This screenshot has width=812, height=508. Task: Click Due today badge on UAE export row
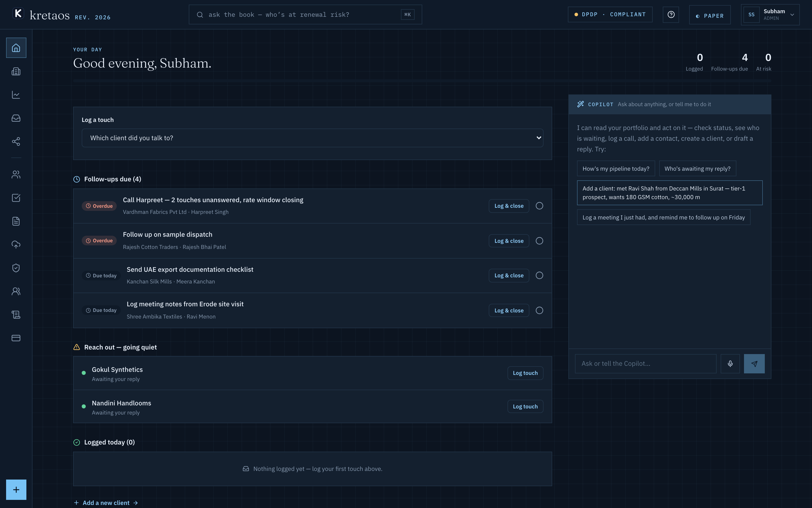(101, 276)
